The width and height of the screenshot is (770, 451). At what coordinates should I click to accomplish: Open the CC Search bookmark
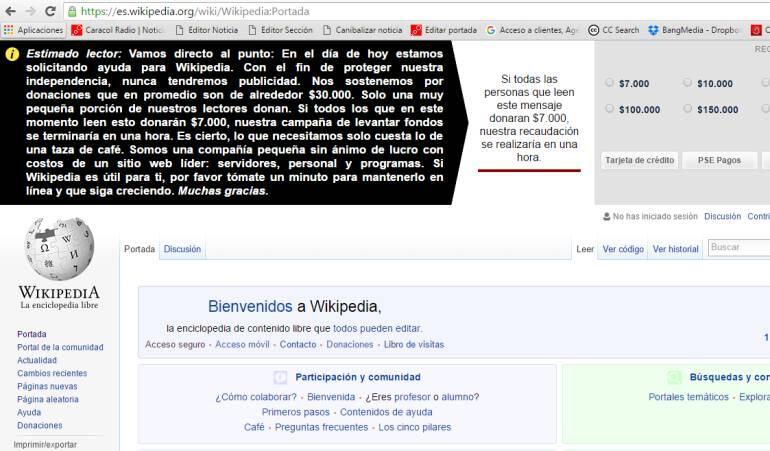click(614, 30)
